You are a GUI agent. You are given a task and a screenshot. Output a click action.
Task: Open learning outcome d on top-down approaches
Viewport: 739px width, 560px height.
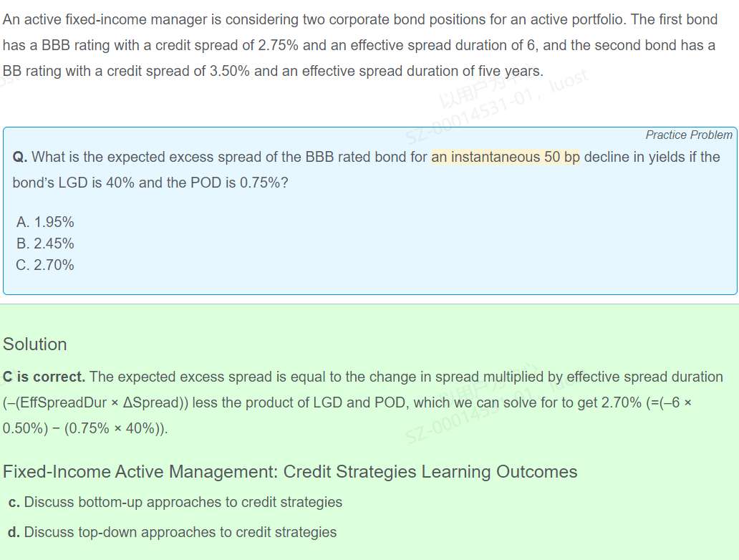tap(173, 532)
